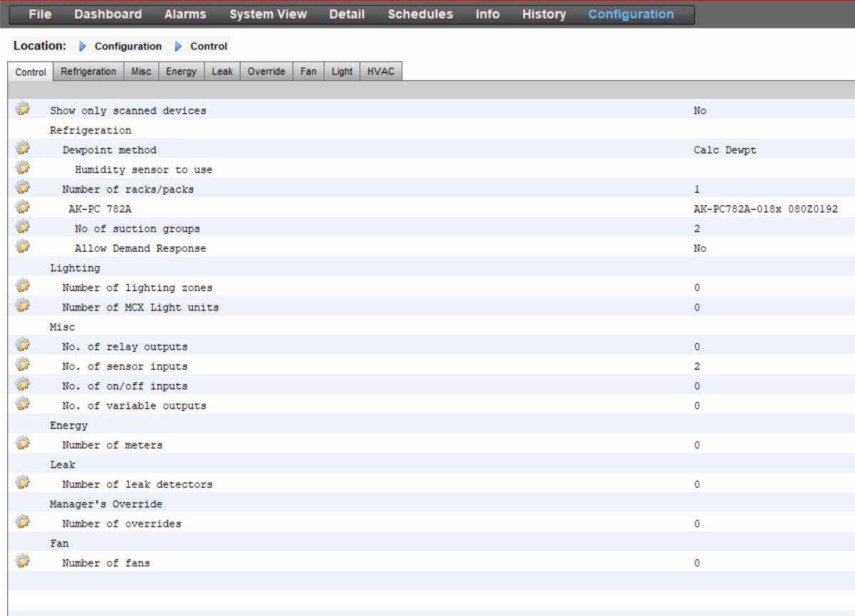Click gear icon beside AK-PC 782A
This screenshot has height=616, width=855.
(23, 207)
